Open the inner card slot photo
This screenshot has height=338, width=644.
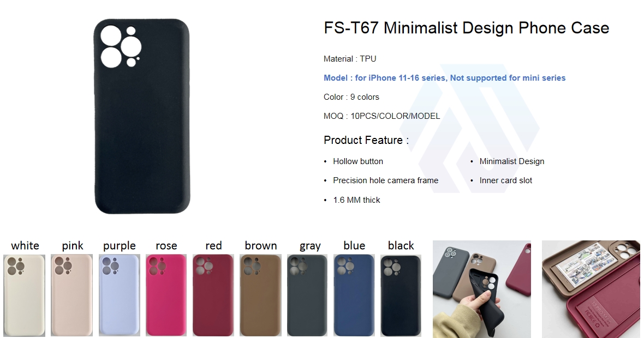[x=591, y=289]
